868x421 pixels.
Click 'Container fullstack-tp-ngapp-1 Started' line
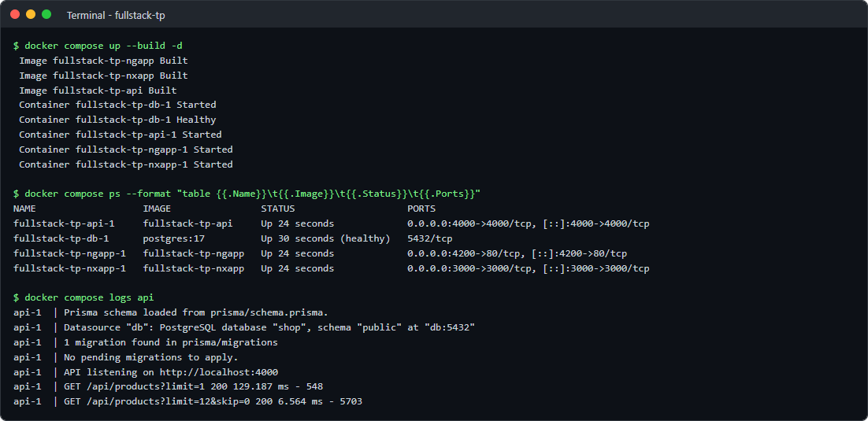point(126,150)
